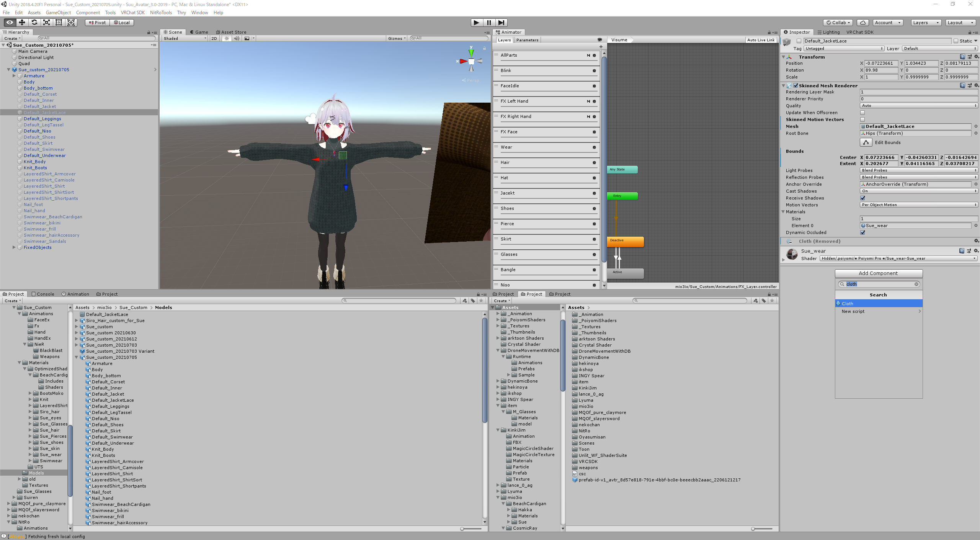Select the Rect transform tool
This screenshot has height=540, width=980.
tap(59, 22)
